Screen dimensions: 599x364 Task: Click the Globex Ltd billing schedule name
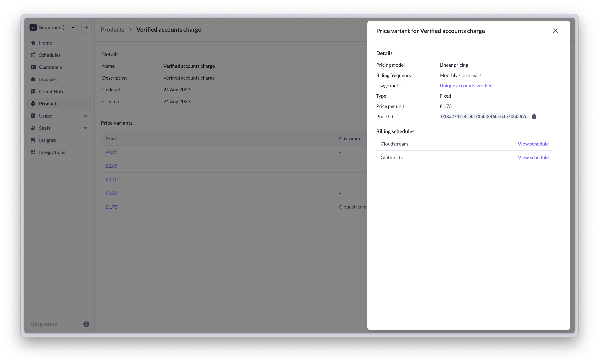(392, 157)
